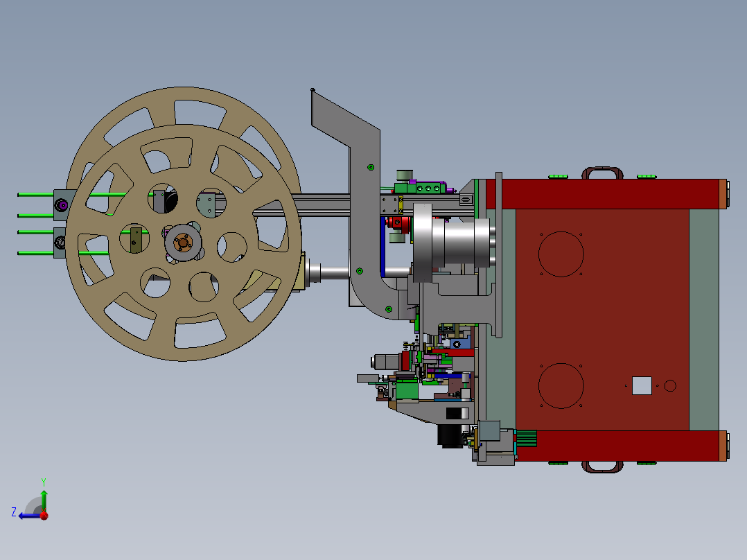Viewport: 747px width, 560px height.
Task: Click the blue Z axis arrow of the triad
Action: (x=30, y=516)
